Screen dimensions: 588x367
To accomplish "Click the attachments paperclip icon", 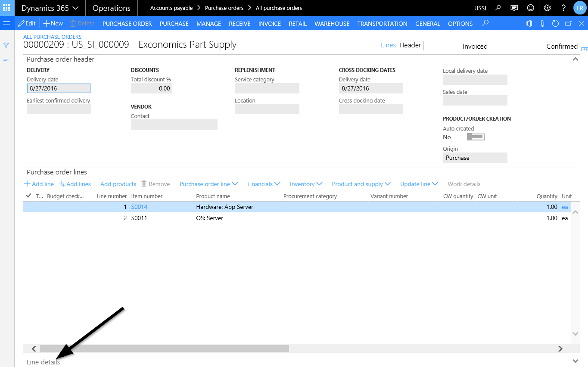I will (542, 24).
